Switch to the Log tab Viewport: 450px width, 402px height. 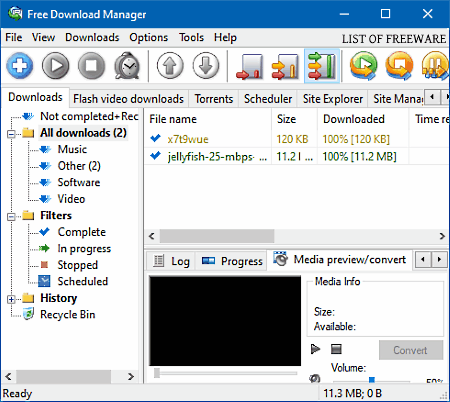click(171, 261)
